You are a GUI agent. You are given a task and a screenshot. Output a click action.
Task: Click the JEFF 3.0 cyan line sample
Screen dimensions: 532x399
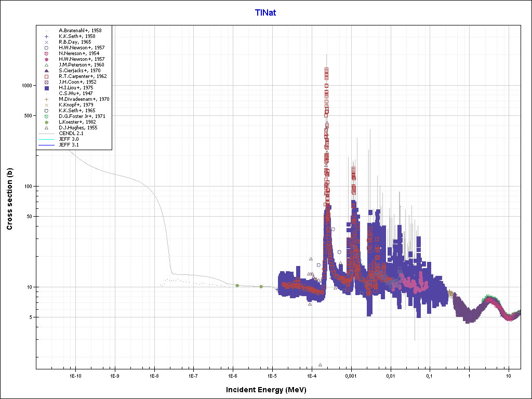[47, 139]
